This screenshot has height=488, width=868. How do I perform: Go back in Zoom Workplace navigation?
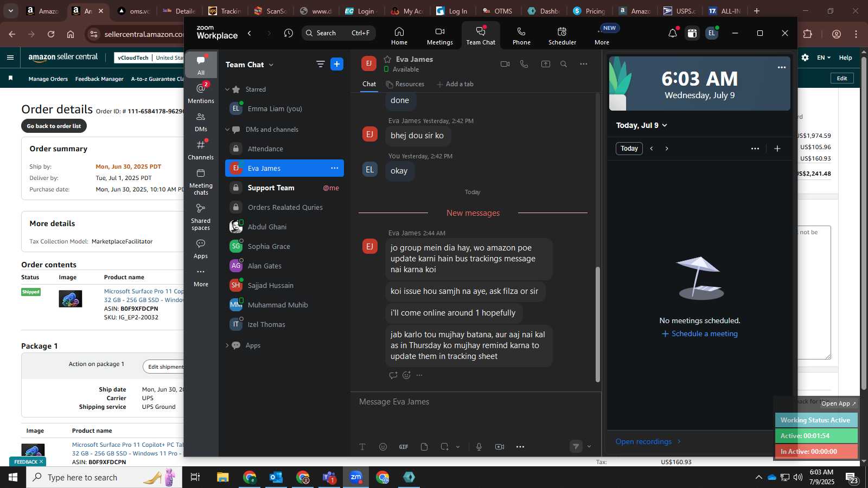(x=250, y=33)
